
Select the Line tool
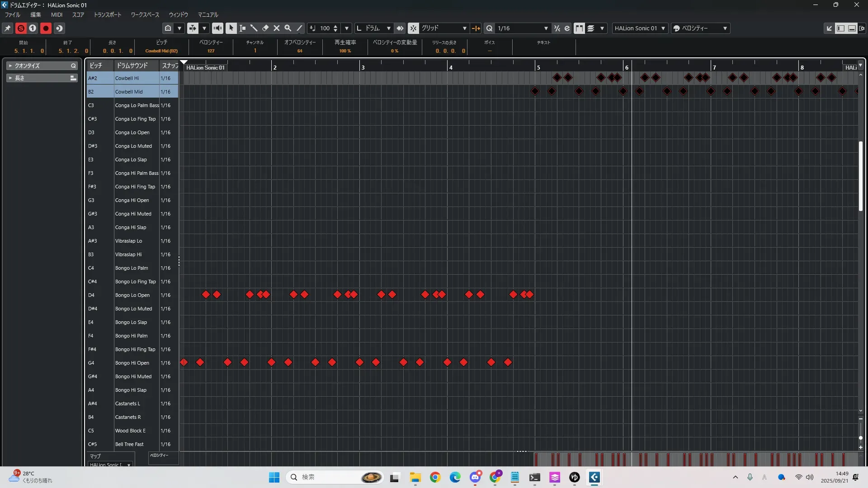[x=299, y=28]
